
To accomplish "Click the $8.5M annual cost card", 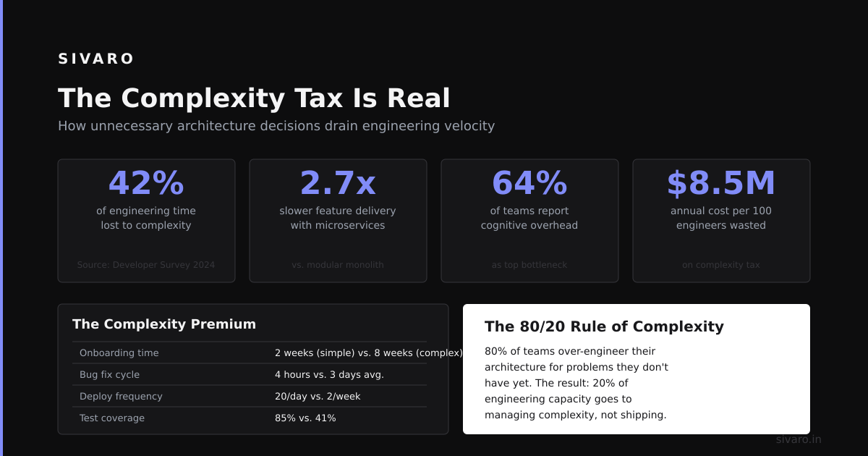I will tap(721, 221).
